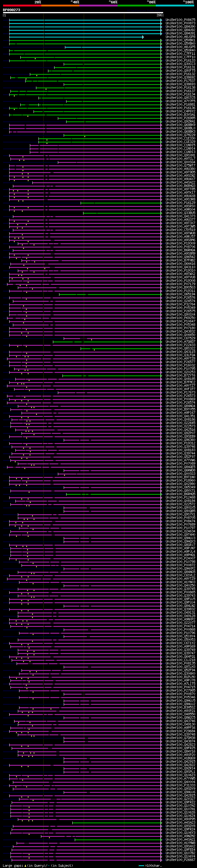This screenshot has width=197, height=868.
Task: Click the white query sequence ruler bar
Action: point(83,13)
